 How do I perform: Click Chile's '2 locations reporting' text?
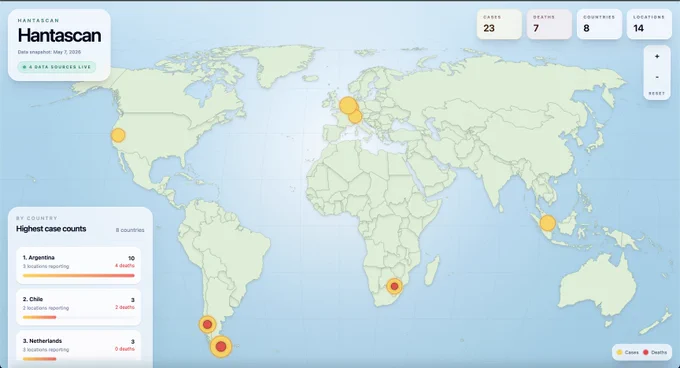pos(46,308)
